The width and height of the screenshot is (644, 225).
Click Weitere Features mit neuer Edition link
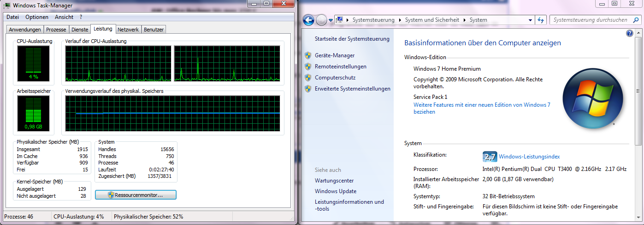click(x=482, y=109)
